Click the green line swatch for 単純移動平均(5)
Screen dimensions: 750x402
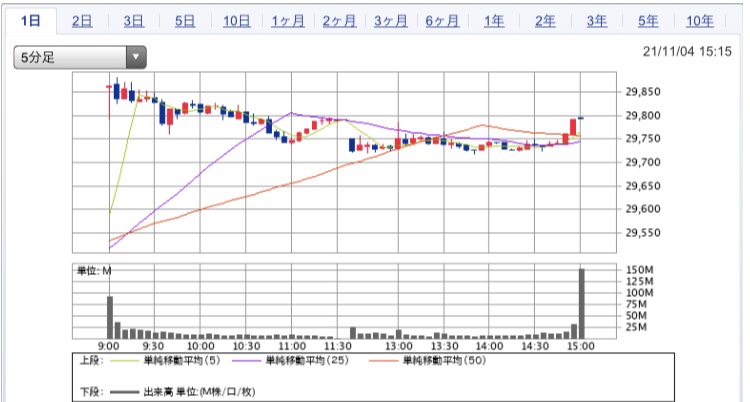124,361
